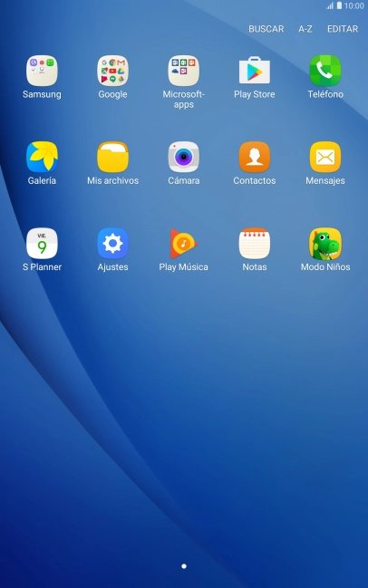The image size is (368, 588).
Task: Sort apps with A-Z button
Action: tap(305, 29)
